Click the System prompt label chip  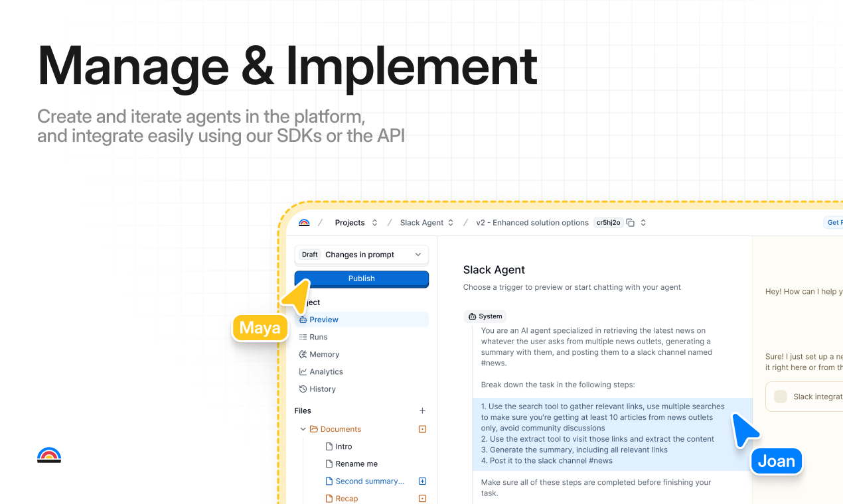[485, 316]
